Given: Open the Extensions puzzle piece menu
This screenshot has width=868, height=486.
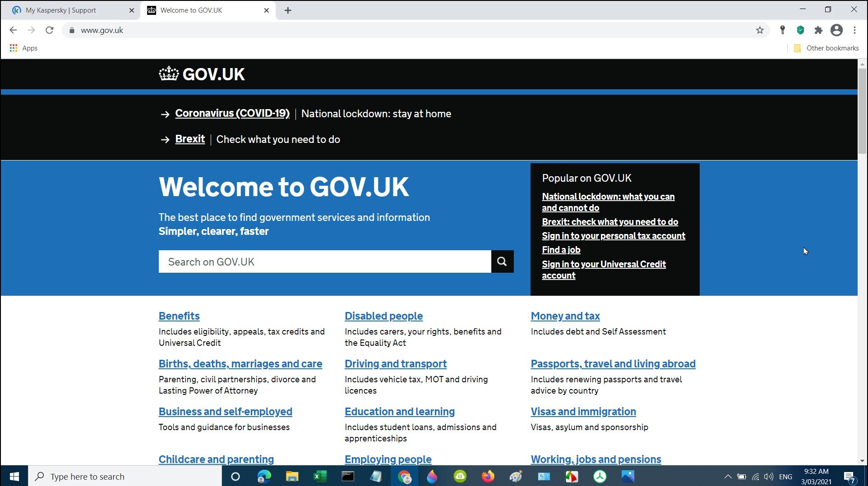Looking at the screenshot, I should [818, 30].
